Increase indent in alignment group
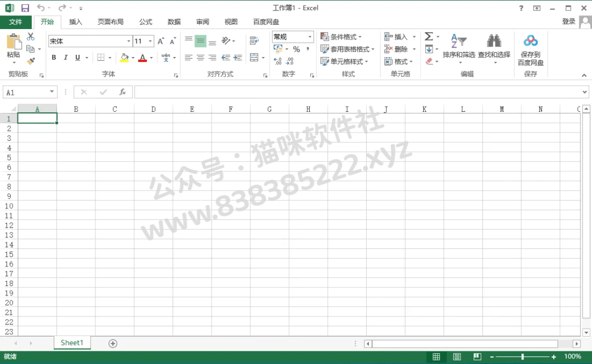 point(237,58)
